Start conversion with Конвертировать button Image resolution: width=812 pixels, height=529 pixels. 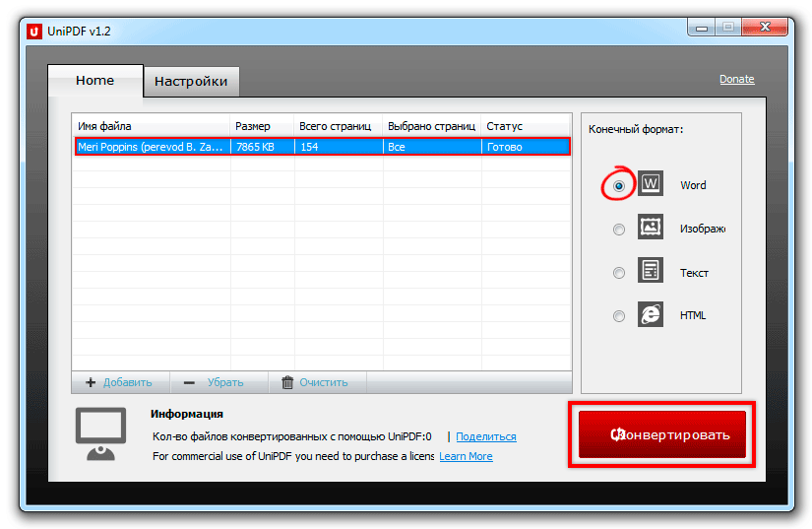click(661, 434)
